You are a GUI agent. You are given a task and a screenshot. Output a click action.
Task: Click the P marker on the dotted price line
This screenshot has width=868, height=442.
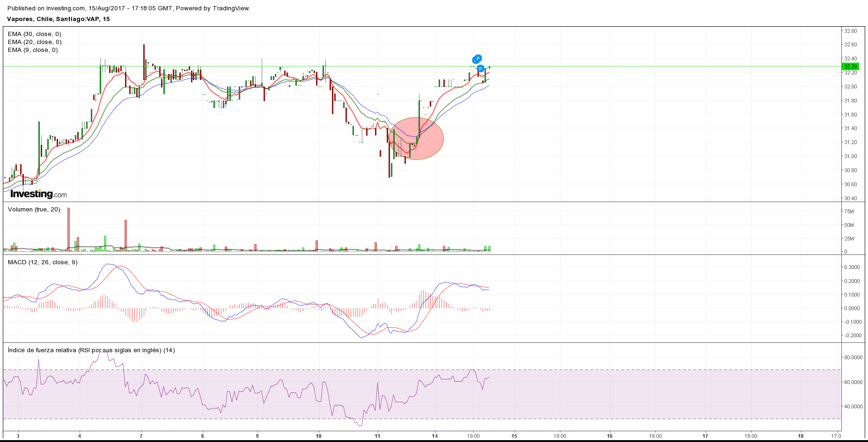(480, 69)
